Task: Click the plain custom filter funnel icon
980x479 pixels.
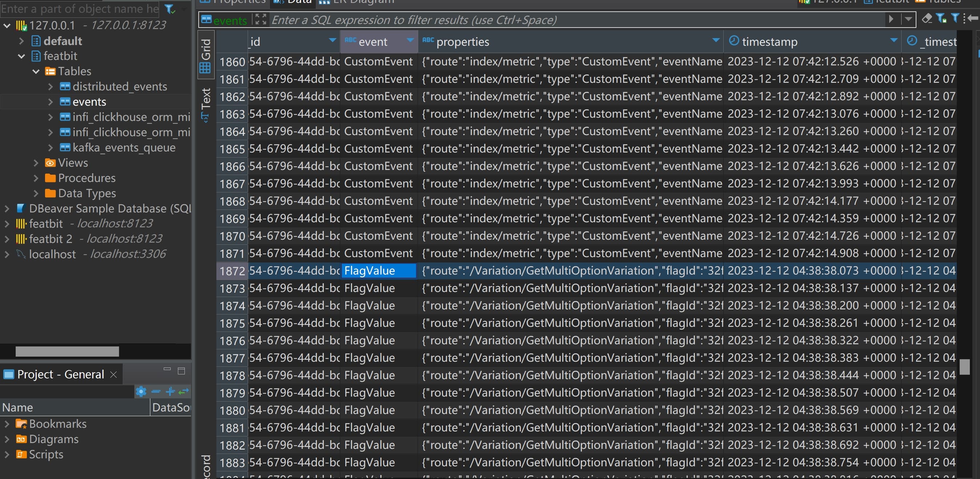Action: pyautogui.click(x=955, y=18)
